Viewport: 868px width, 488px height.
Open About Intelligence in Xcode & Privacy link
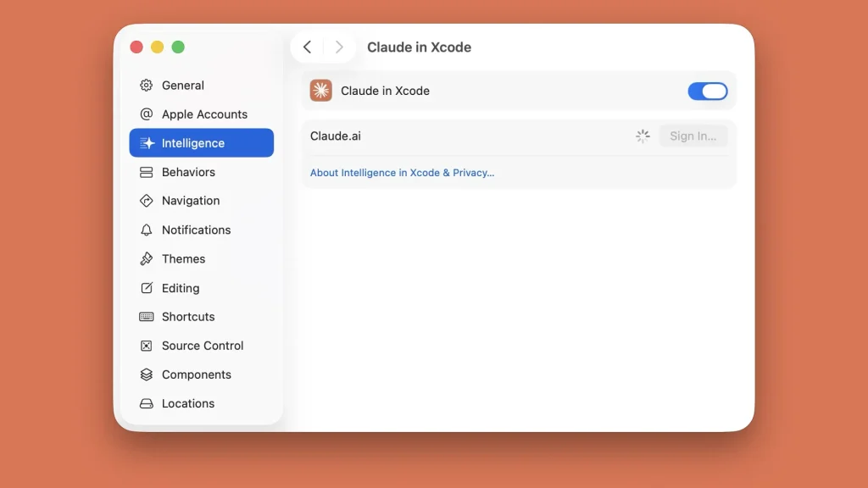coord(402,172)
